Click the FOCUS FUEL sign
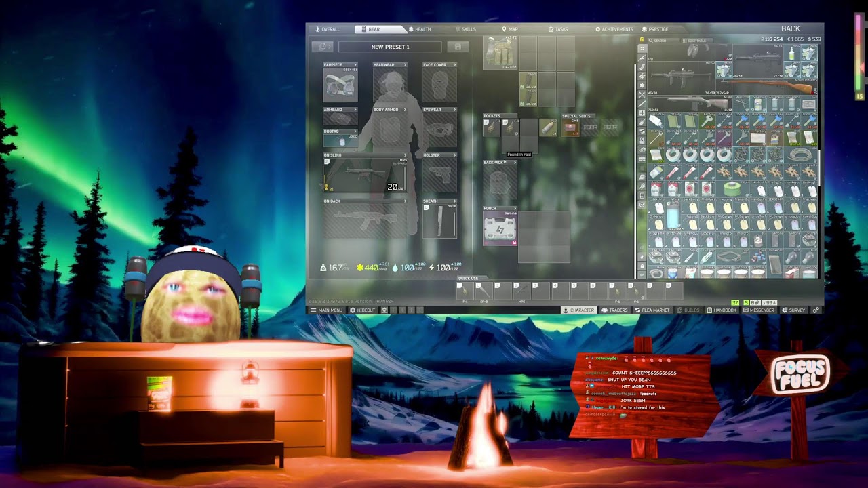Viewport: 868px width, 488px height. 800,374
